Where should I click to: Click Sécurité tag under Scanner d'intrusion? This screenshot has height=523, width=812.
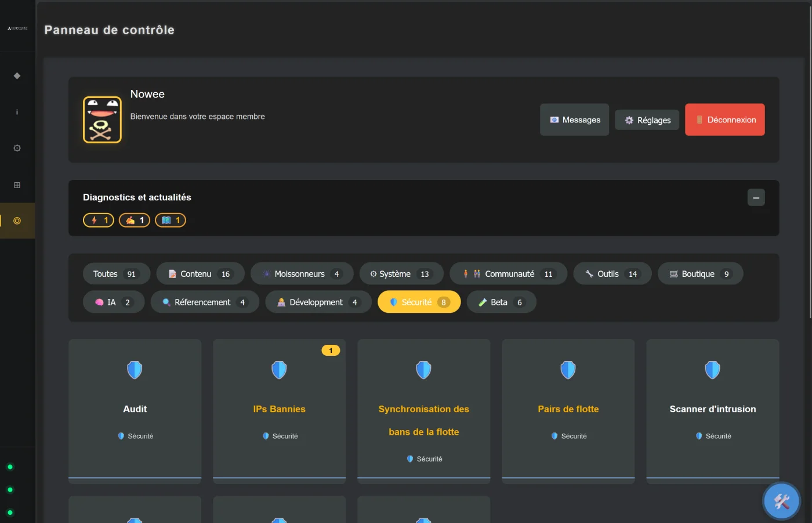(713, 436)
